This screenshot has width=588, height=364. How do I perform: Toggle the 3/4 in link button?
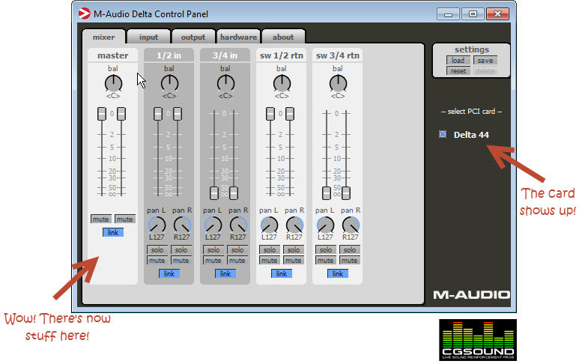225,273
